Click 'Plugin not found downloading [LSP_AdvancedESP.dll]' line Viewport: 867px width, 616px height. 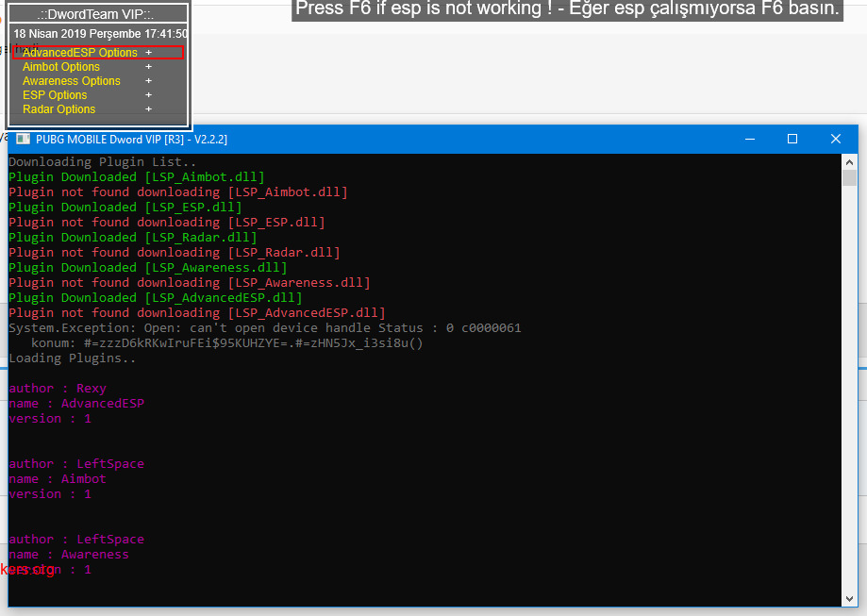tap(197, 313)
